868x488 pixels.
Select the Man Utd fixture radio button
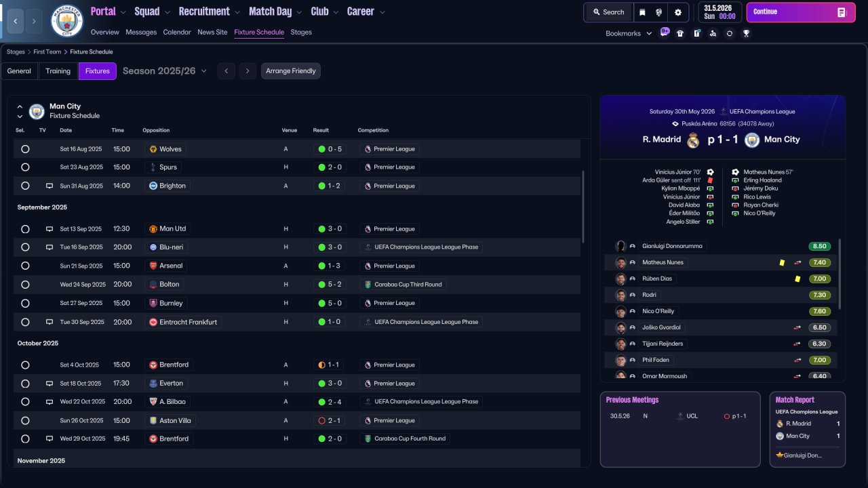[25, 229]
